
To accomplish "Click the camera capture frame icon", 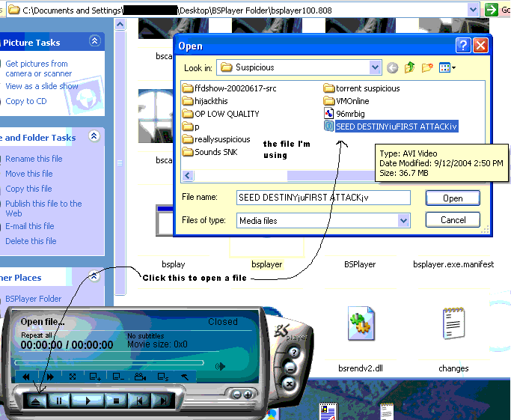I will coord(140,377).
